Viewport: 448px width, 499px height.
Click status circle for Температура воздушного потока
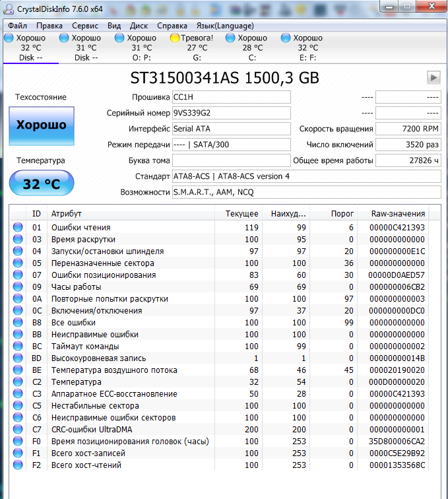(x=18, y=370)
